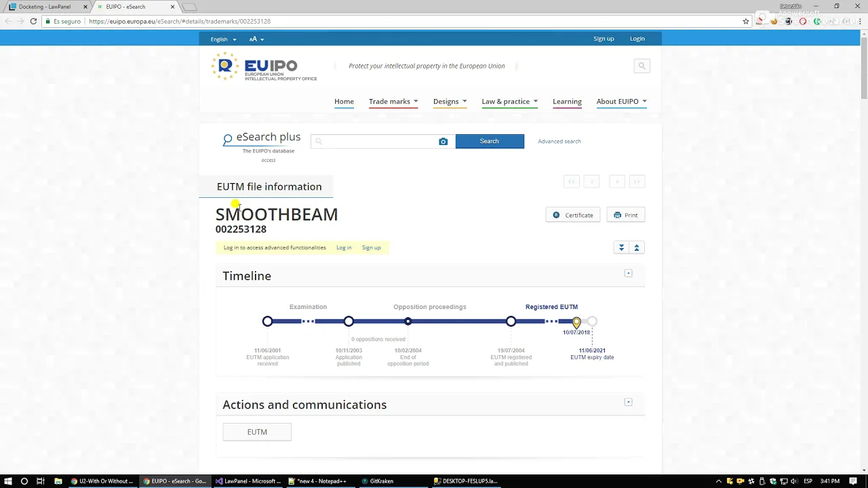Click Sign up in the top bar
Image resolution: width=868 pixels, height=488 pixels.
604,39
